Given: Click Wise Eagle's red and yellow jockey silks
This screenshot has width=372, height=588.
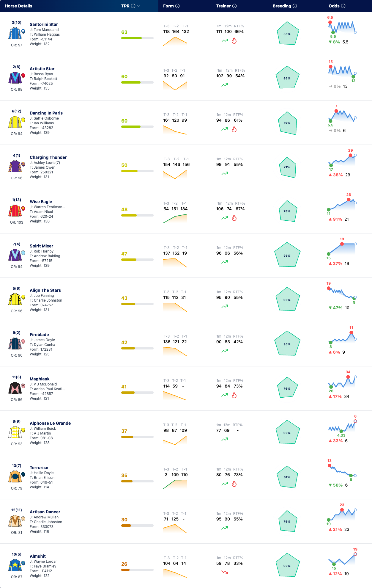Looking at the screenshot, I should click(15, 211).
